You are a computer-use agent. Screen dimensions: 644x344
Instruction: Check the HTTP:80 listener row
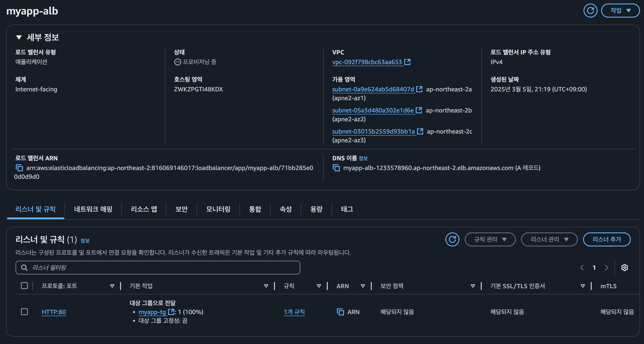[x=24, y=312]
